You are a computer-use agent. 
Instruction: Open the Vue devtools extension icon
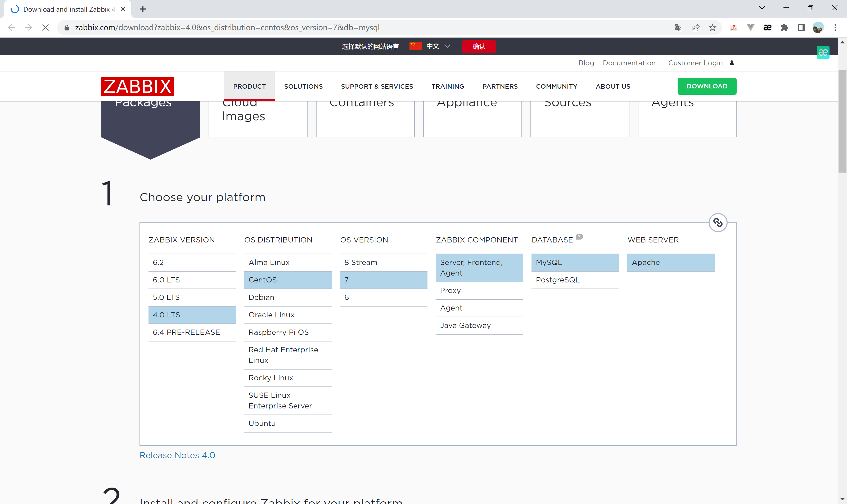pyautogui.click(x=751, y=28)
